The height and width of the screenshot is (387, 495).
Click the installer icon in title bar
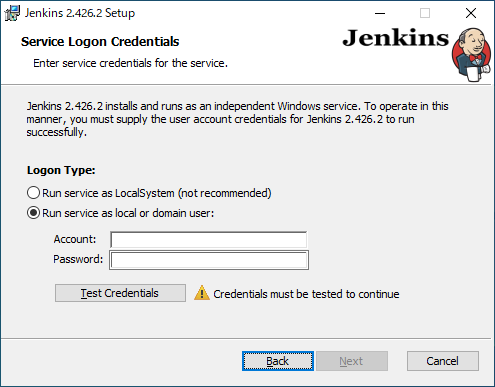tap(12, 13)
